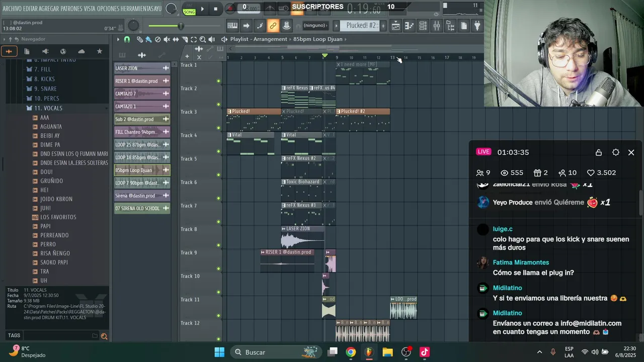Select the Slice tool
644x362 pixels.
pyautogui.click(x=185, y=39)
